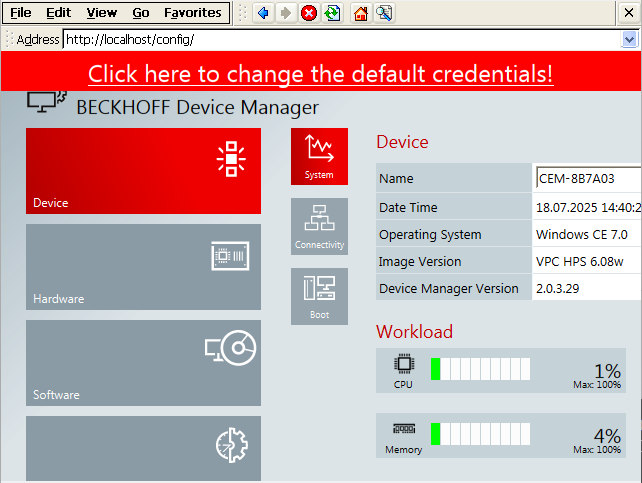This screenshot has width=642, height=483.
Task: Open the gear-clock tile below Software
Action: (x=143, y=449)
